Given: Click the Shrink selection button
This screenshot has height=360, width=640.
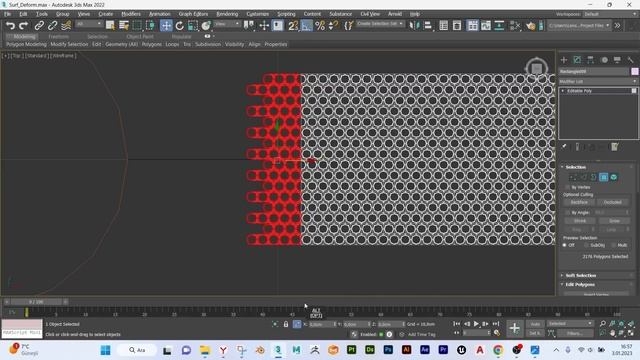Looking at the screenshot, I should (x=580, y=221).
